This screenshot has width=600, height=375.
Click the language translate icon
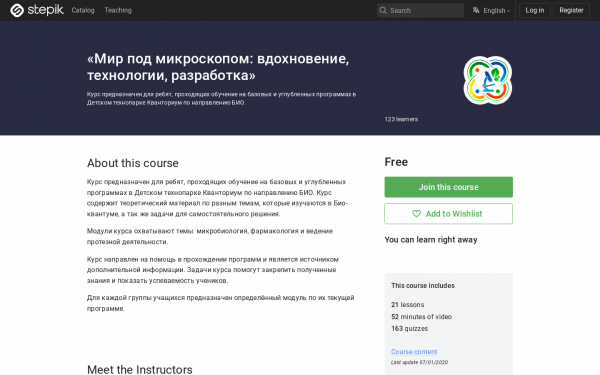click(476, 10)
